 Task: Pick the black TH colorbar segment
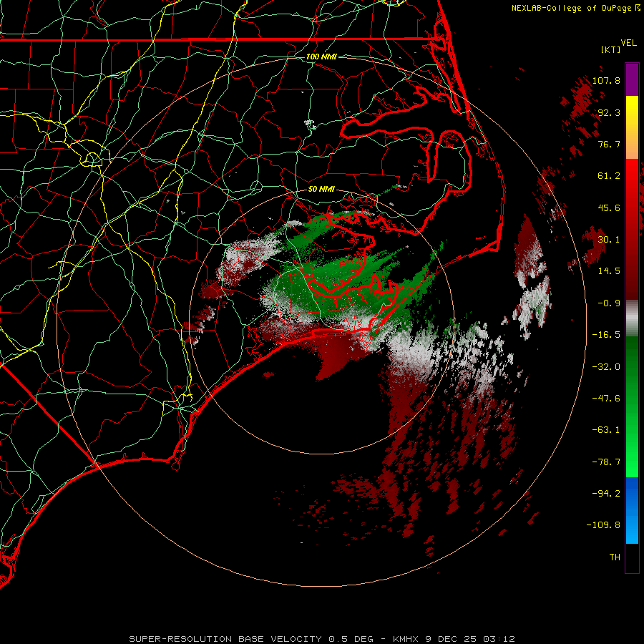(632, 558)
